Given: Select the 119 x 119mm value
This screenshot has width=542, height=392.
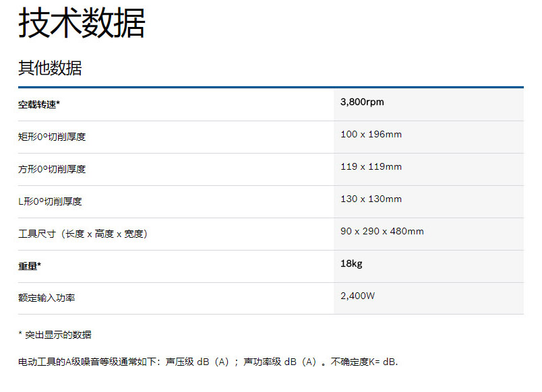Looking at the screenshot, I should [x=371, y=167].
